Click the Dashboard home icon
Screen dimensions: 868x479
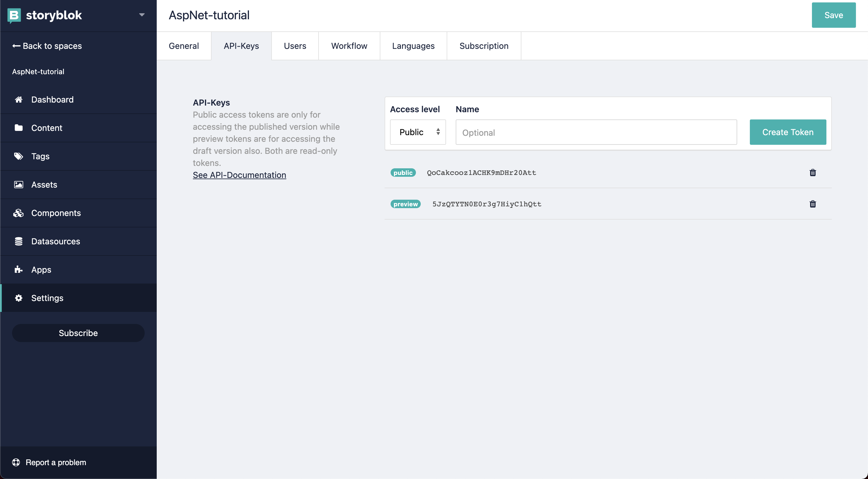tap(18, 100)
